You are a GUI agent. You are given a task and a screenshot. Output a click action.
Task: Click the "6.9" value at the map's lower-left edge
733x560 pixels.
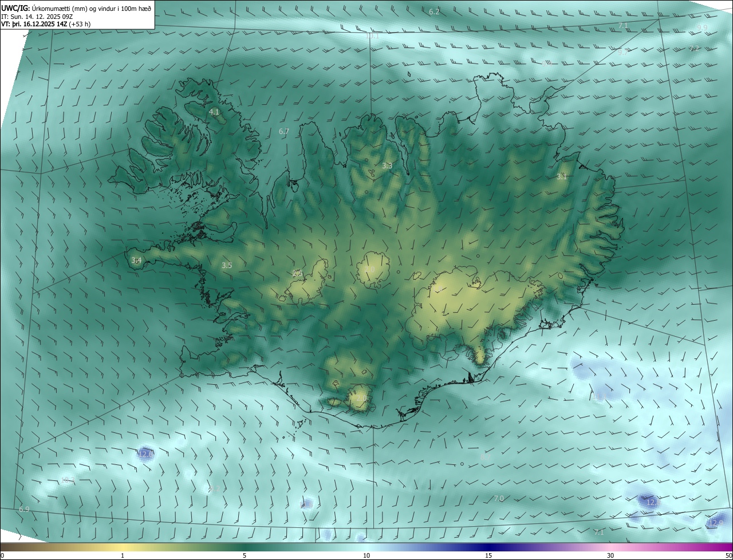pyautogui.click(x=24, y=509)
